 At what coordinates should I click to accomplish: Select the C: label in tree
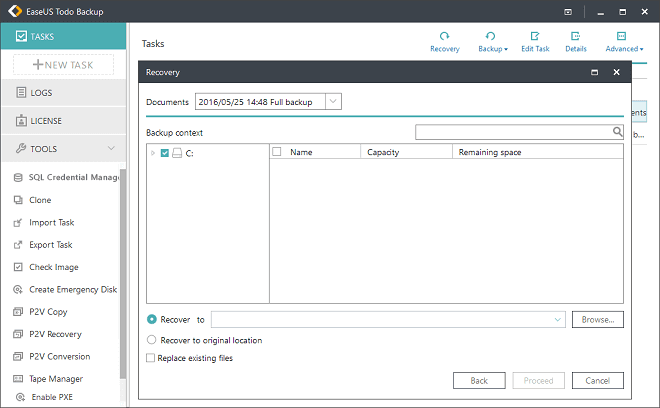pos(189,153)
